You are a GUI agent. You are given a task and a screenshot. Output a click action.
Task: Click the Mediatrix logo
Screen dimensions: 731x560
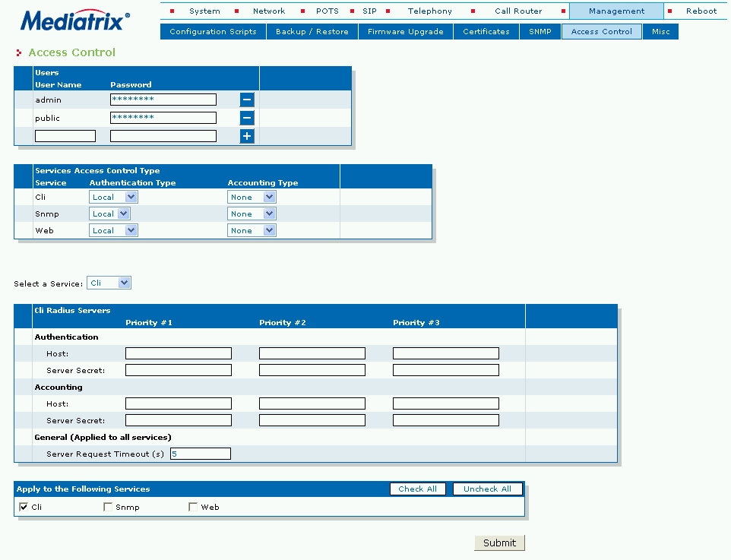pyautogui.click(x=75, y=21)
